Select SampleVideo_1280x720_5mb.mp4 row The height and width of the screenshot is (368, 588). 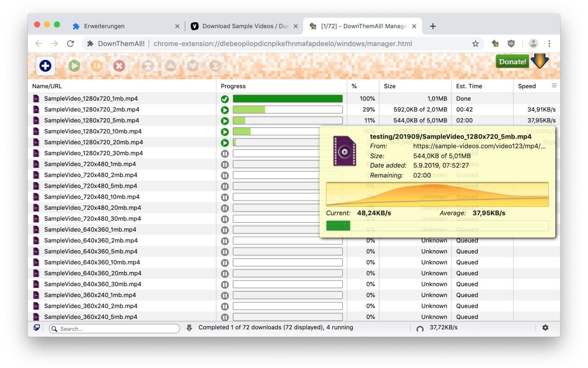(x=294, y=121)
